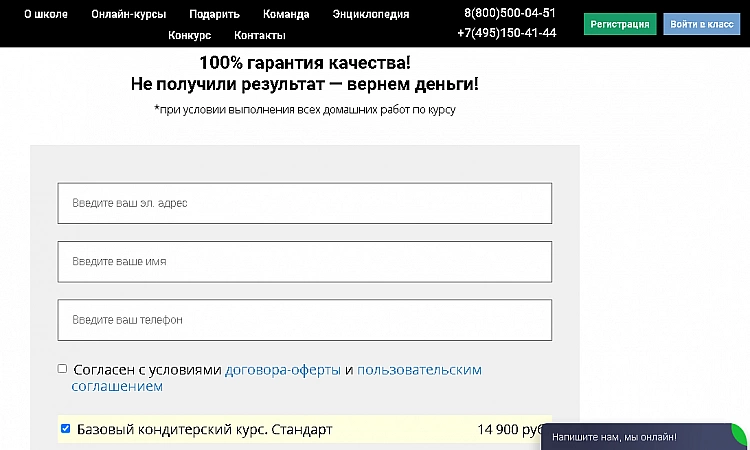This screenshot has height=450, width=750.
Task: Click into the 'Введите ваше имя' field
Action: [305, 261]
